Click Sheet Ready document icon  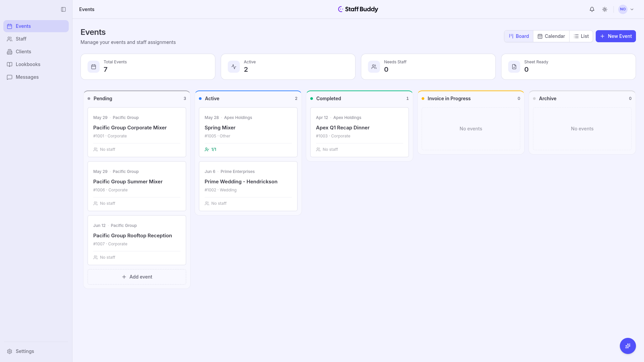(514, 67)
